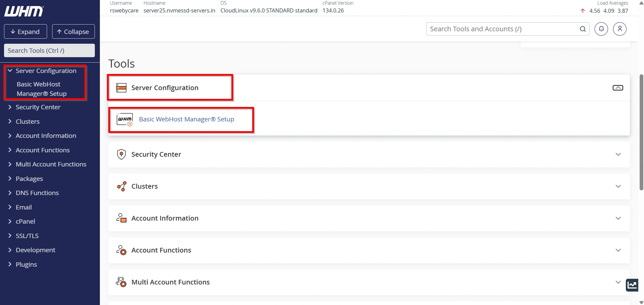Click the Expand all button
Viewport: 644px width, 305px height.
point(26,32)
